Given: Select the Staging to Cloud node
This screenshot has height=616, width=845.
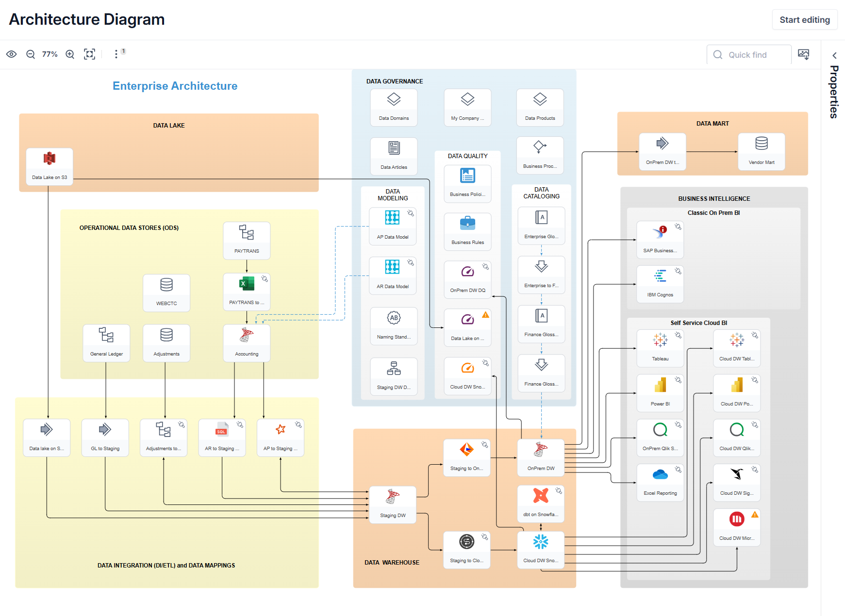Looking at the screenshot, I should [466, 550].
